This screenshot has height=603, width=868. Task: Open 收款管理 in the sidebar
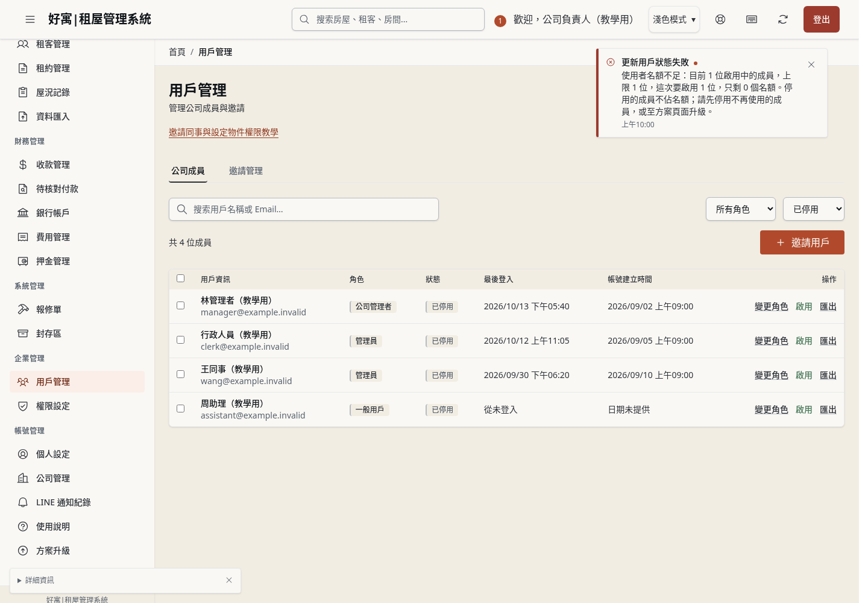pyautogui.click(x=77, y=165)
